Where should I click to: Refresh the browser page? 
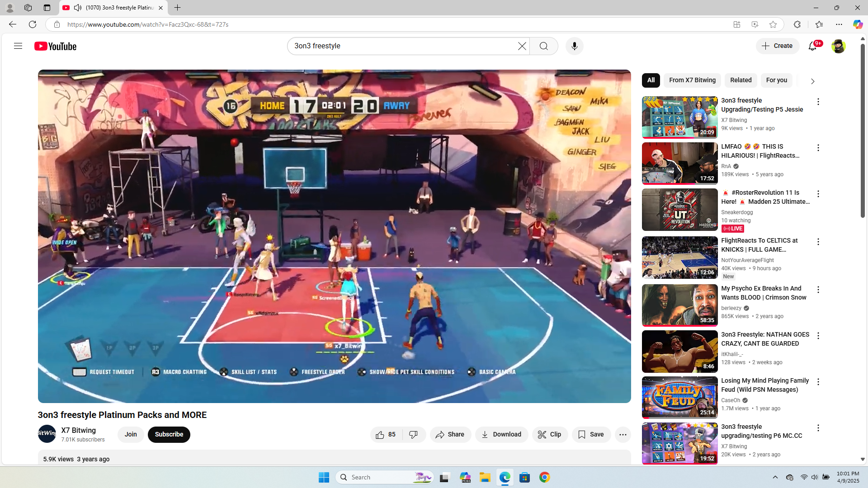pos(33,24)
